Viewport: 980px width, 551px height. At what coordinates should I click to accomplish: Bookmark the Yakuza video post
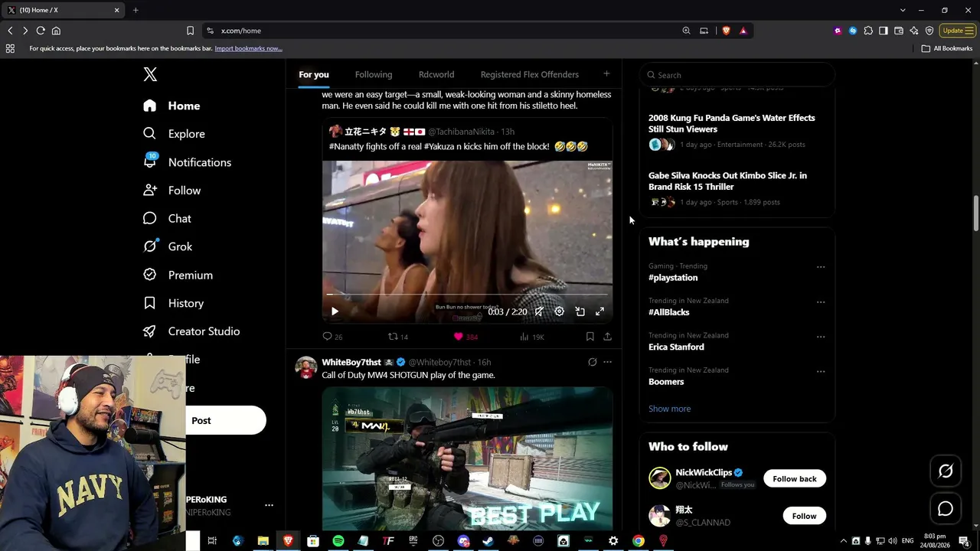[x=590, y=337]
